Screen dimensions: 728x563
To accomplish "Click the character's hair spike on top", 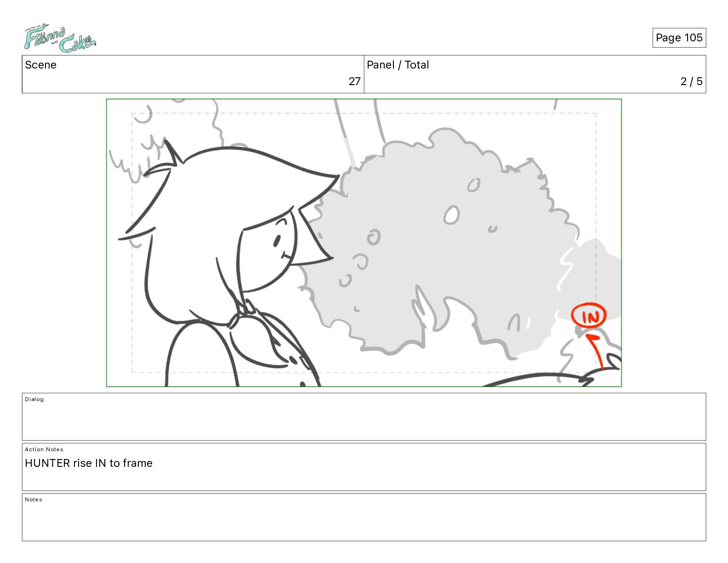I will [173, 153].
